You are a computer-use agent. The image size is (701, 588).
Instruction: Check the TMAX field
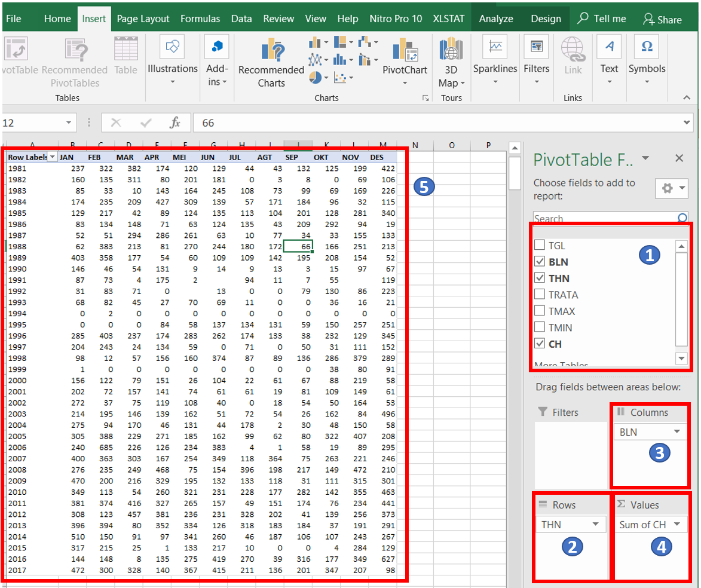pyautogui.click(x=540, y=311)
